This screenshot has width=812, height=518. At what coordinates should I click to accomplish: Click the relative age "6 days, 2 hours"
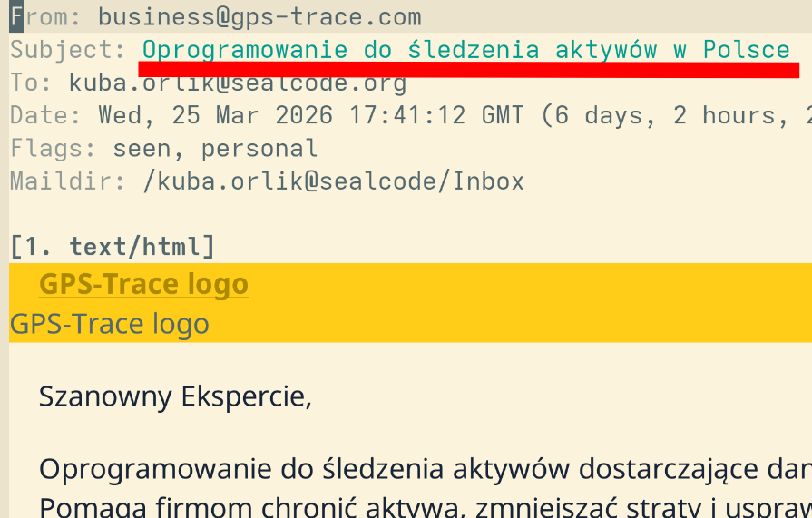coord(671,116)
